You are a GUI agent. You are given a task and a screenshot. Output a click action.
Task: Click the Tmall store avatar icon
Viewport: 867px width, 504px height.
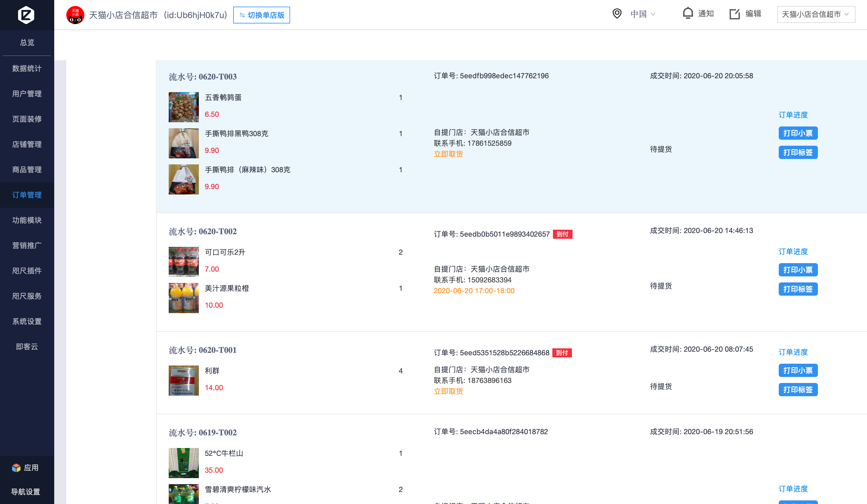click(75, 15)
